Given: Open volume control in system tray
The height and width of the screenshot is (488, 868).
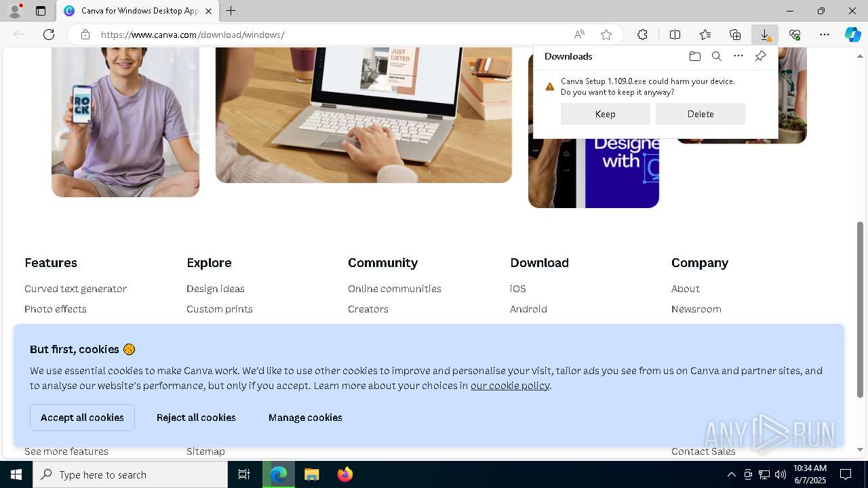Looking at the screenshot, I should 781,474.
